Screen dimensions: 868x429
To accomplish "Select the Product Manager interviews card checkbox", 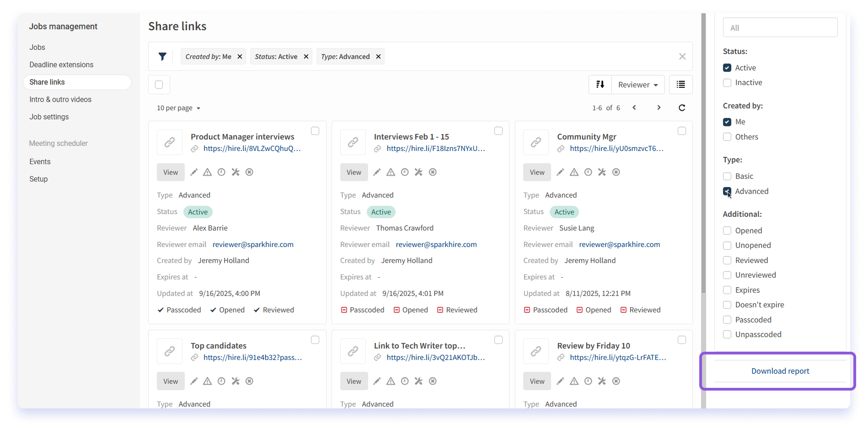I will click(315, 131).
